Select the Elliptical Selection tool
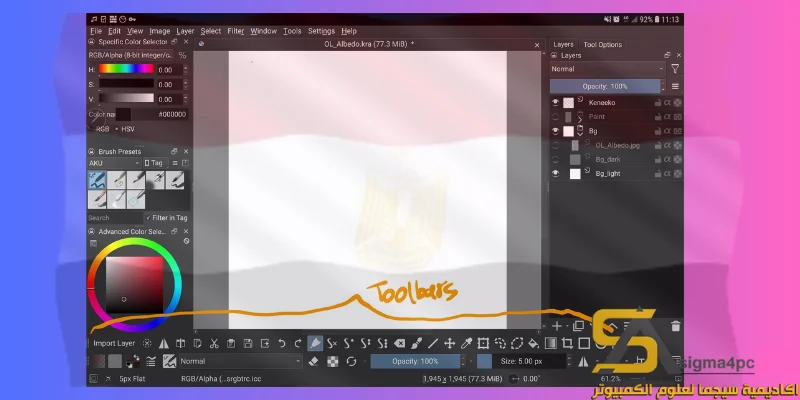800x400 pixels. coord(517,343)
